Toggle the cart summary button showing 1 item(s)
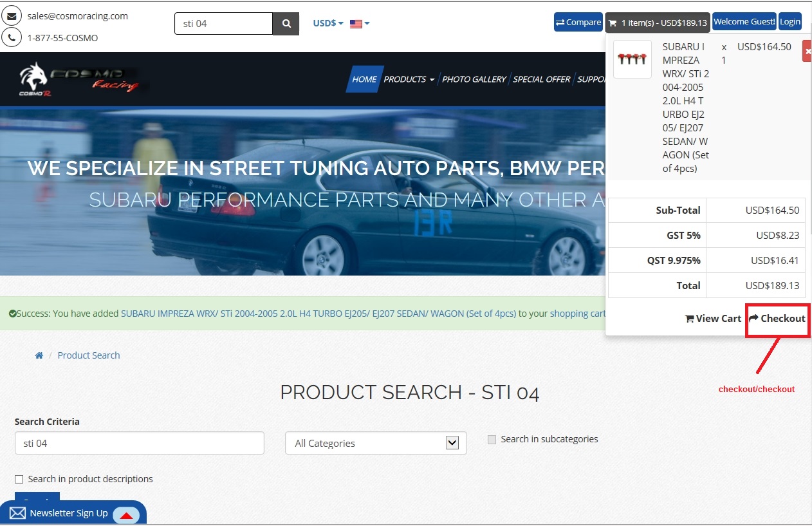The image size is (812, 526). click(x=658, y=23)
